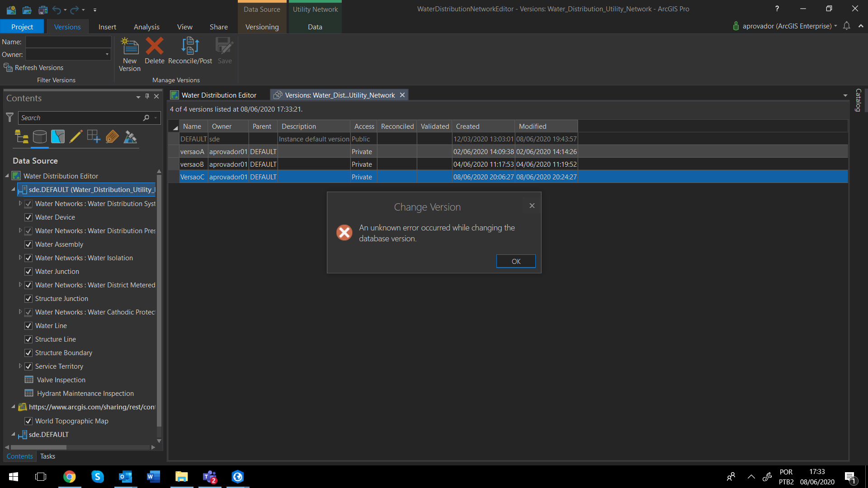Open the Analysis ribbon tab
Image resolution: width=868 pixels, height=488 pixels.
146,27
